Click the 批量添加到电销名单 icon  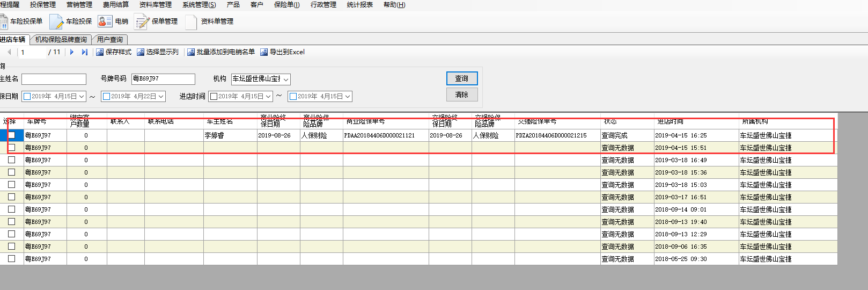pos(191,52)
